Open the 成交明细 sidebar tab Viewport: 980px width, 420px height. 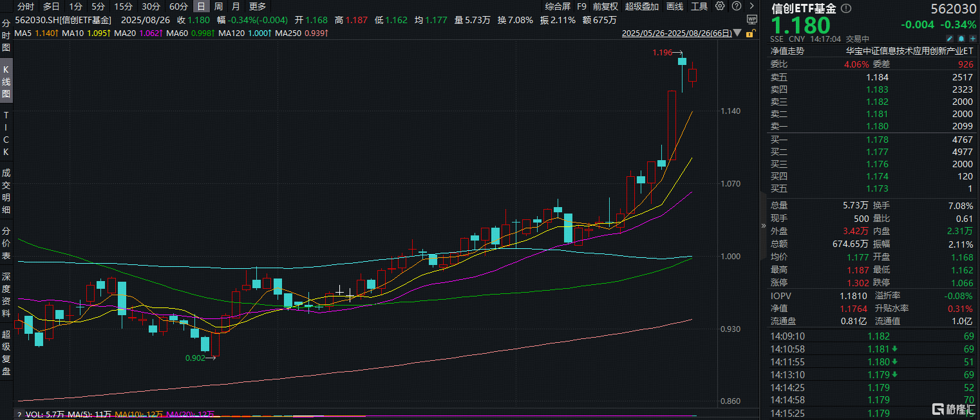[6, 191]
